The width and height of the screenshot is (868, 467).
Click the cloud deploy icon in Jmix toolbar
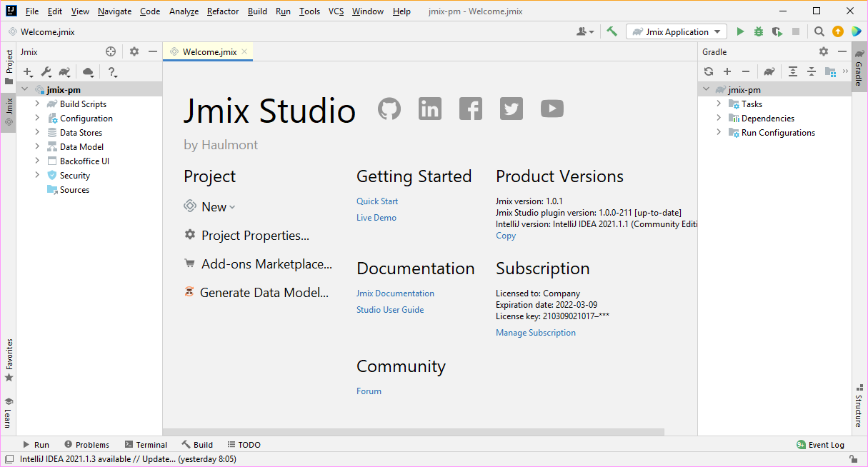(x=88, y=72)
